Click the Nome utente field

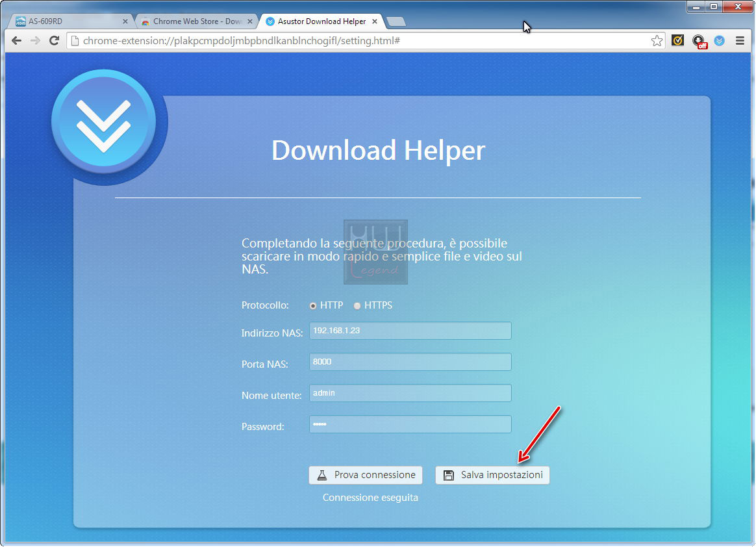tap(410, 393)
